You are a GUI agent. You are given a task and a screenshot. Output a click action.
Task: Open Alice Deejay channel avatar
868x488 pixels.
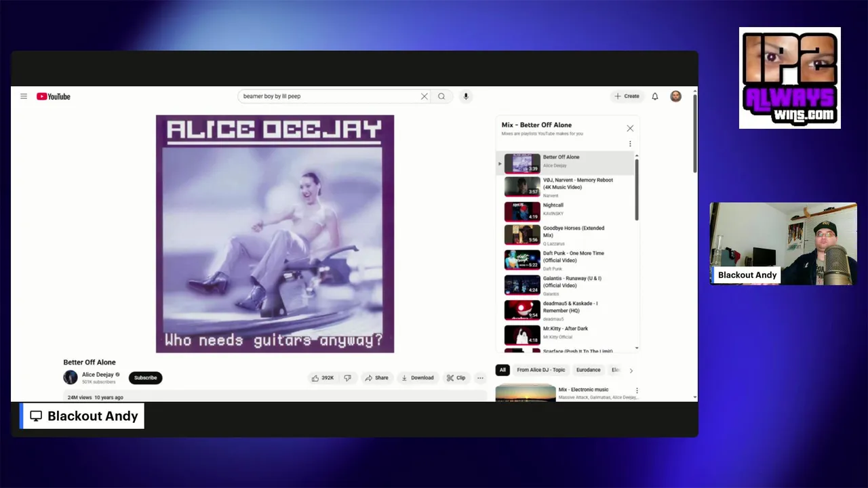pos(71,378)
